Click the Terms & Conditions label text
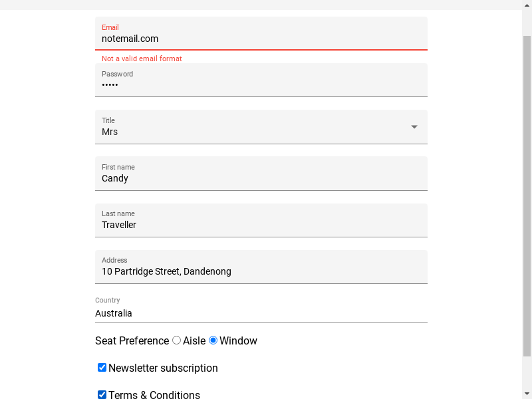This screenshot has height=399, width=532. point(154,394)
